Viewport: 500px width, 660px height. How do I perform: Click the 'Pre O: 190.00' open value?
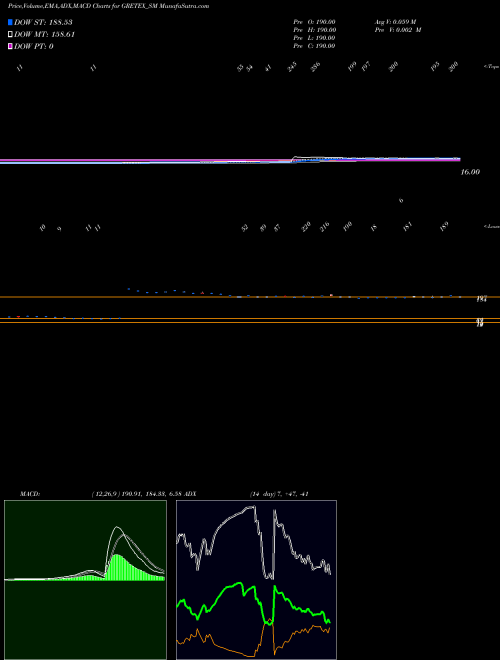coord(314,22)
